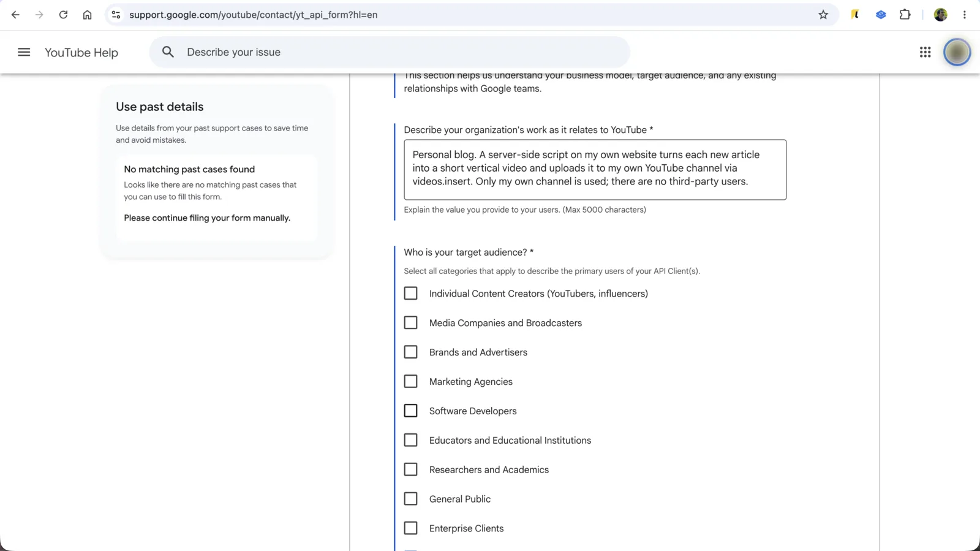The height and width of the screenshot is (551, 980).
Task: Open the Chrome three-dot menu
Action: (x=964, y=15)
